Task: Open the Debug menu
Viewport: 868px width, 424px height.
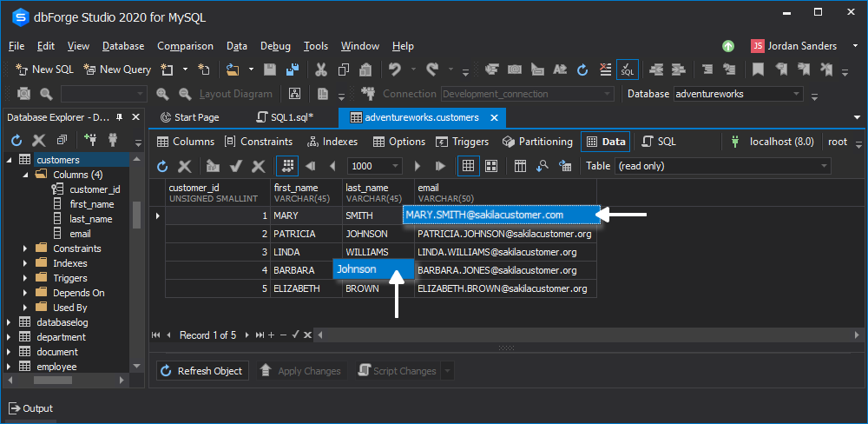Action: [x=276, y=46]
